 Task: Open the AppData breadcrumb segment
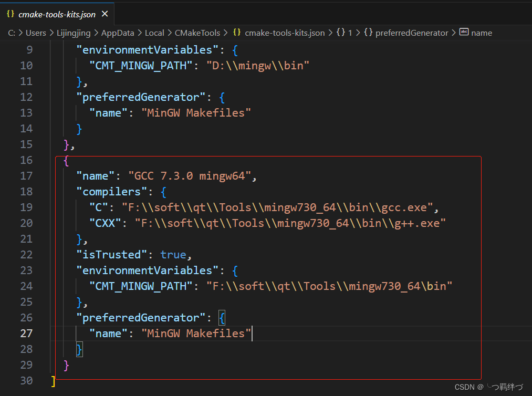click(118, 33)
